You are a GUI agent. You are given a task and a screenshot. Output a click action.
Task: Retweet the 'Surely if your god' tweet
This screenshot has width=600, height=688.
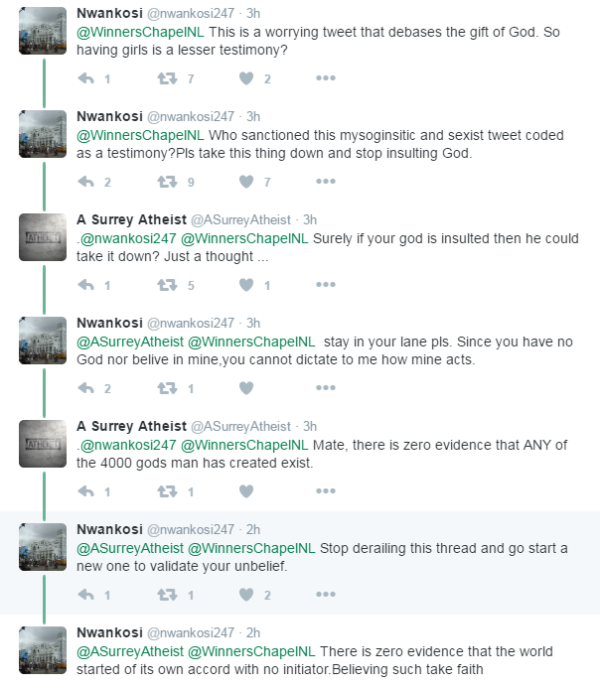pyautogui.click(x=167, y=285)
